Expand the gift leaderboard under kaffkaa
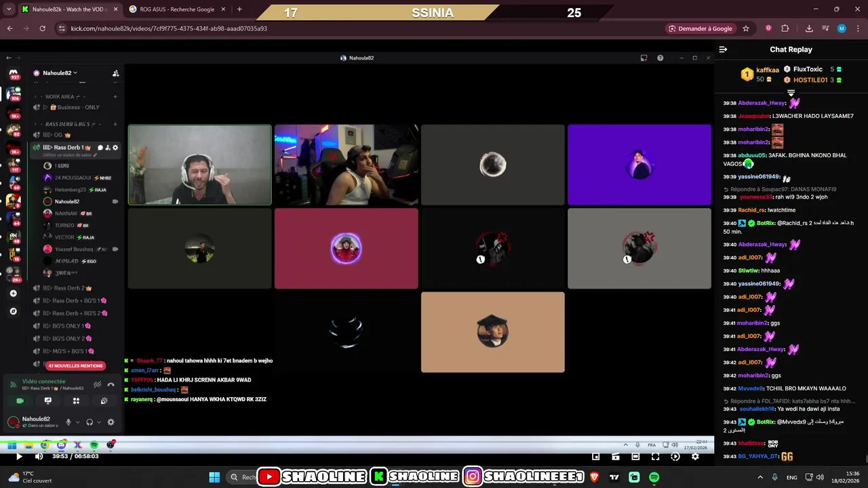 pyautogui.click(x=791, y=92)
